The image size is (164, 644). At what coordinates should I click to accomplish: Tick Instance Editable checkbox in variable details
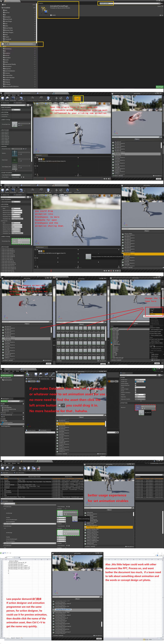[x=136, y=384]
